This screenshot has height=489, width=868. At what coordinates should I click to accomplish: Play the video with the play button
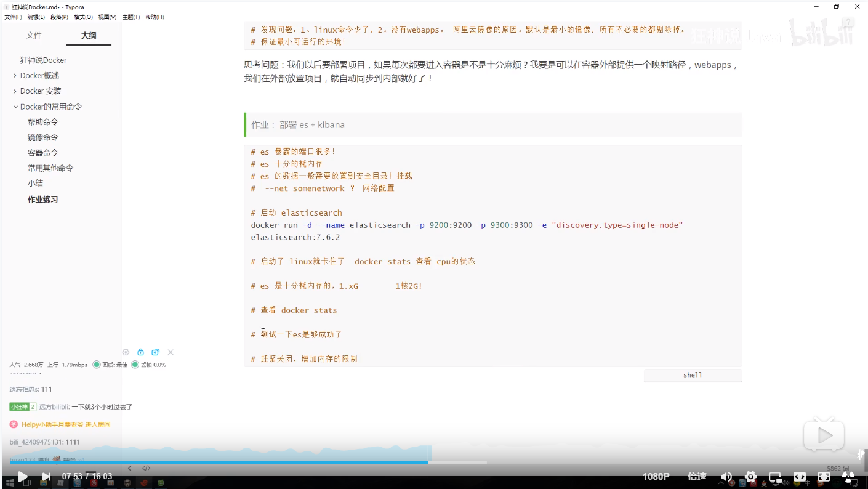(22, 476)
